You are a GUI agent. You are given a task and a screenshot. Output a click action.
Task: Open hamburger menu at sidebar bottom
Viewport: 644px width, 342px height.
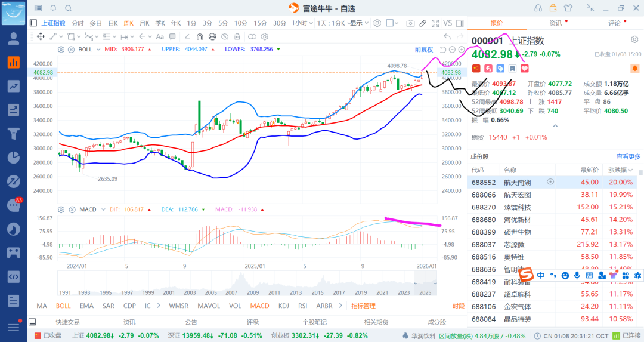(14, 327)
